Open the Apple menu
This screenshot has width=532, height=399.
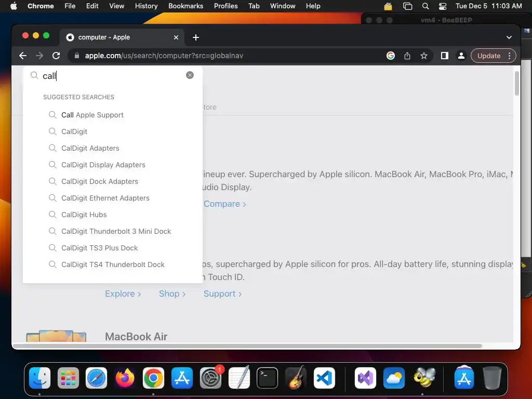tap(14, 6)
